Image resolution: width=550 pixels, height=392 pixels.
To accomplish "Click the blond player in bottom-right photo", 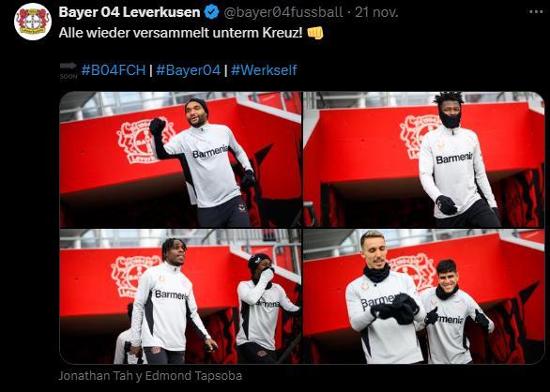I will click(382, 297).
